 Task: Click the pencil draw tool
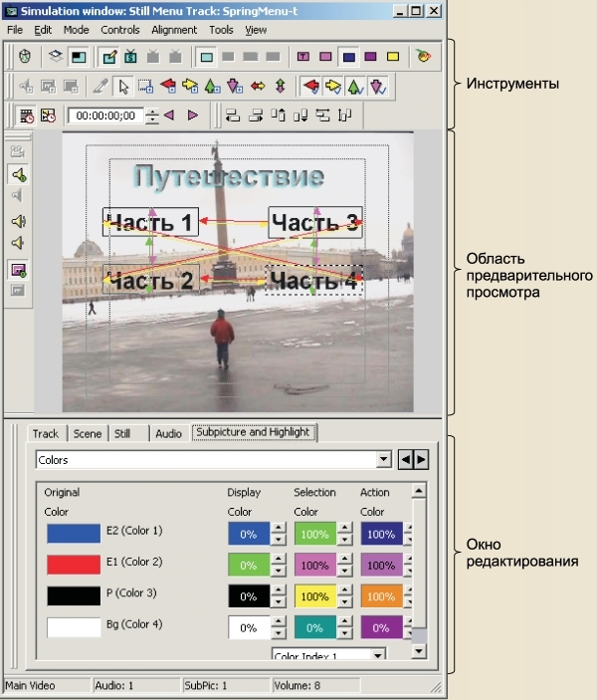tap(100, 87)
